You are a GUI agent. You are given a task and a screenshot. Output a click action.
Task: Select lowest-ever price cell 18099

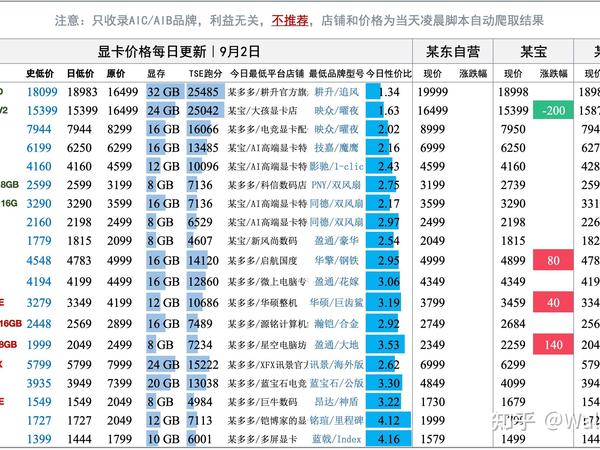click(x=42, y=92)
